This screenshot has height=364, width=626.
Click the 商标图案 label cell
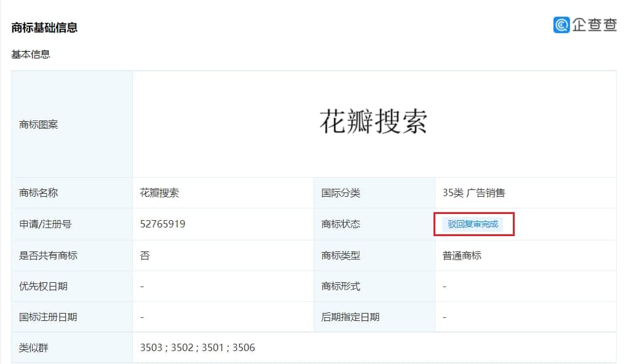point(72,125)
